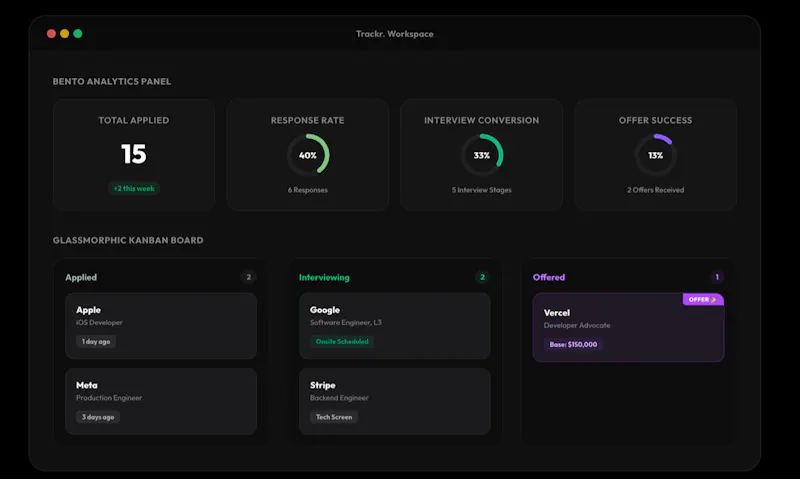Click the '1 day ago' tag
The image size is (800, 479).
point(96,341)
